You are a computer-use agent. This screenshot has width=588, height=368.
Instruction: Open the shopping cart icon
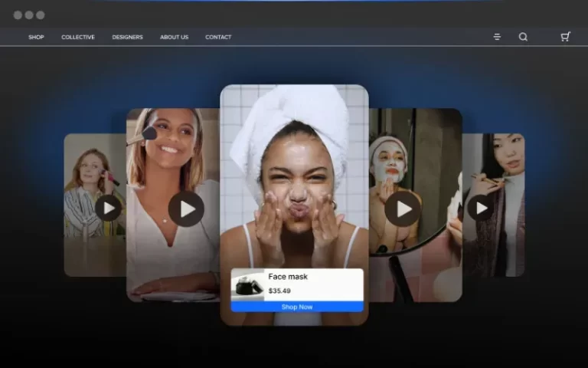point(566,37)
